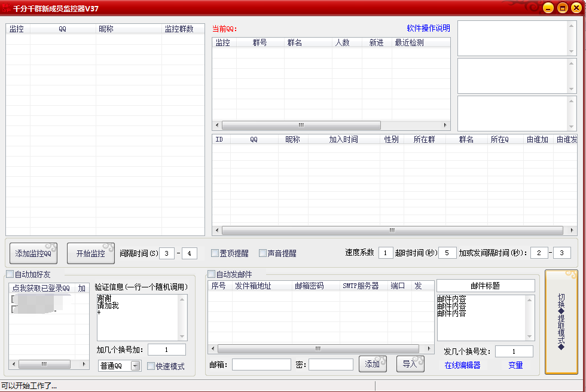The height and width of the screenshot is (392, 586).
Task: Switch mode via 切换提取模式 button
Action: 561,322
